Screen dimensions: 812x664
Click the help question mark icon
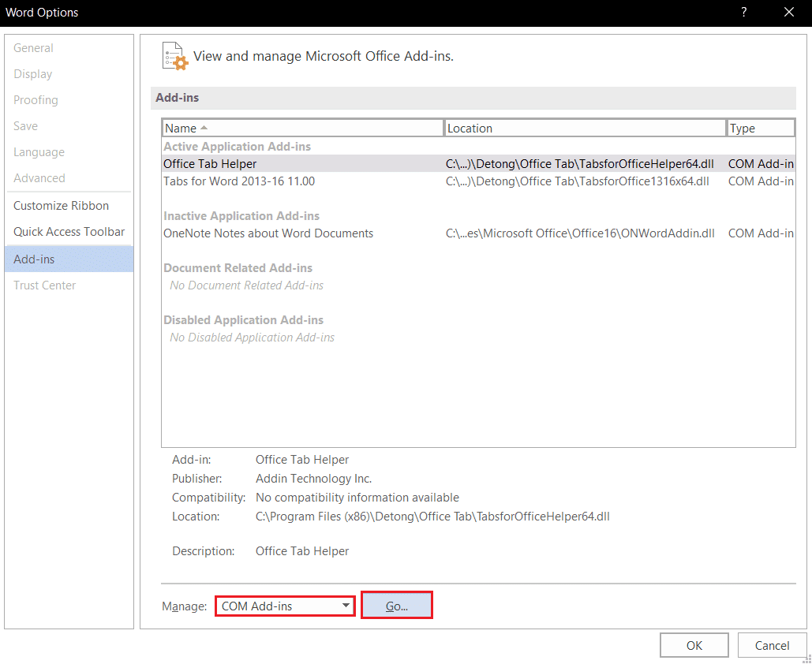tap(743, 12)
